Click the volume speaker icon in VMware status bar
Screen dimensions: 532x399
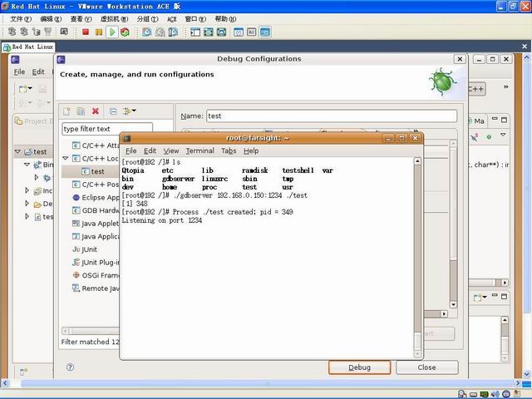point(495,394)
